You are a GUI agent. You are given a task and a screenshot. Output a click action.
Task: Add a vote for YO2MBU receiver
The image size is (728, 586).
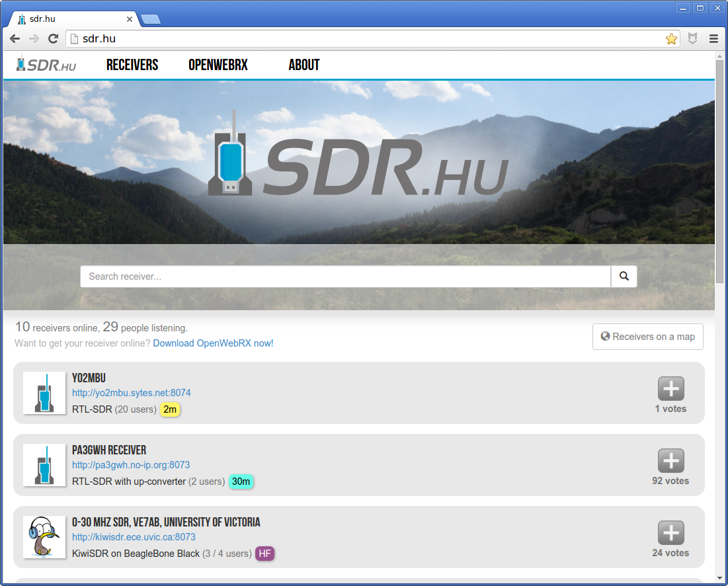coord(670,388)
